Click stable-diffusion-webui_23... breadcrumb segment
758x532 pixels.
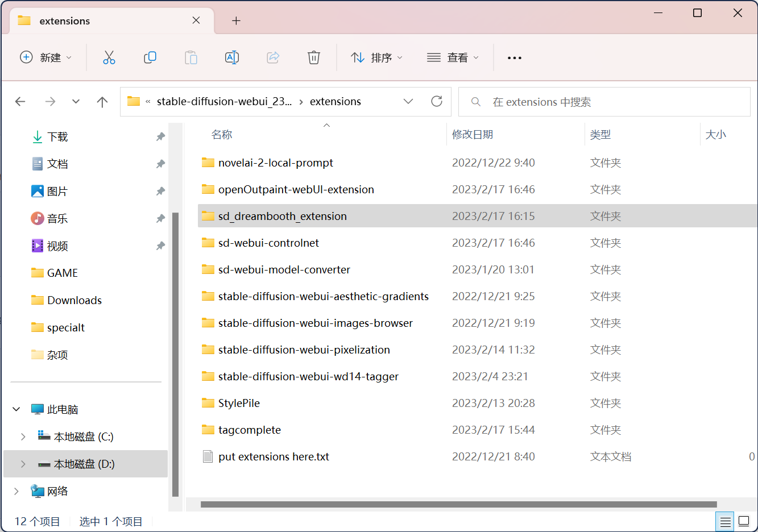(x=224, y=101)
